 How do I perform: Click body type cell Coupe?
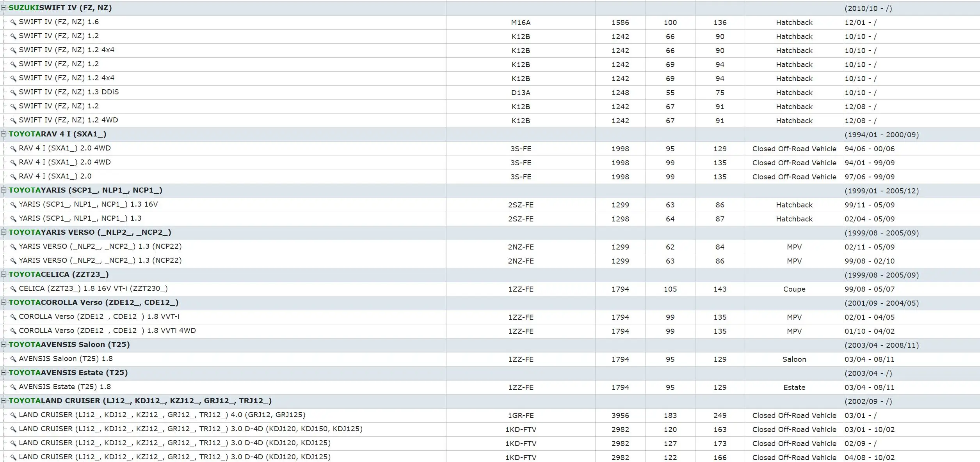pyautogui.click(x=794, y=289)
